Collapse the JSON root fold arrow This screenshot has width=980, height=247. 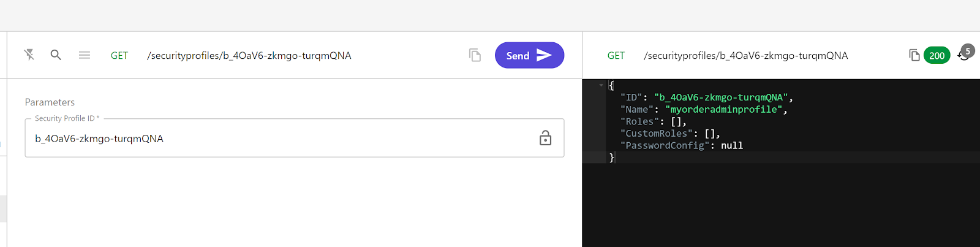click(x=601, y=85)
